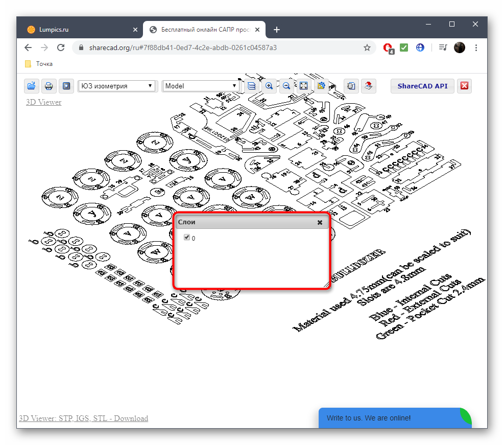
Task: Uncheck layer 0 checkbox
Action: (187, 238)
